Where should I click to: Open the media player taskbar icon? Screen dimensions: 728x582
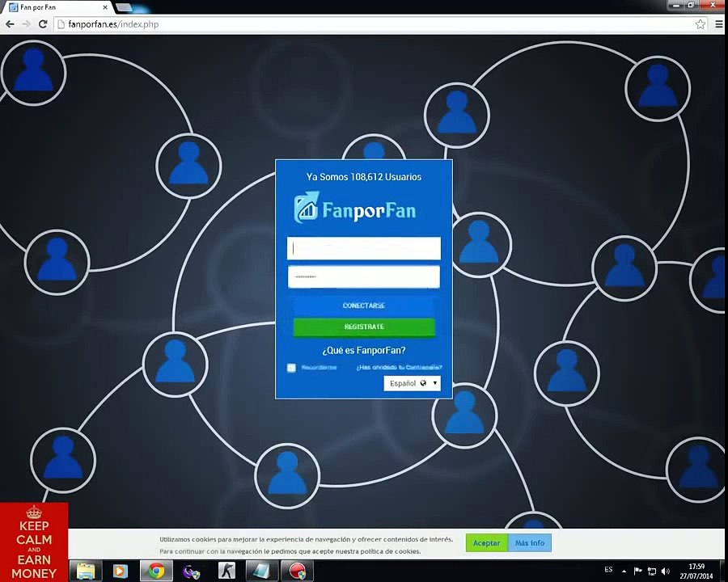[x=121, y=571]
